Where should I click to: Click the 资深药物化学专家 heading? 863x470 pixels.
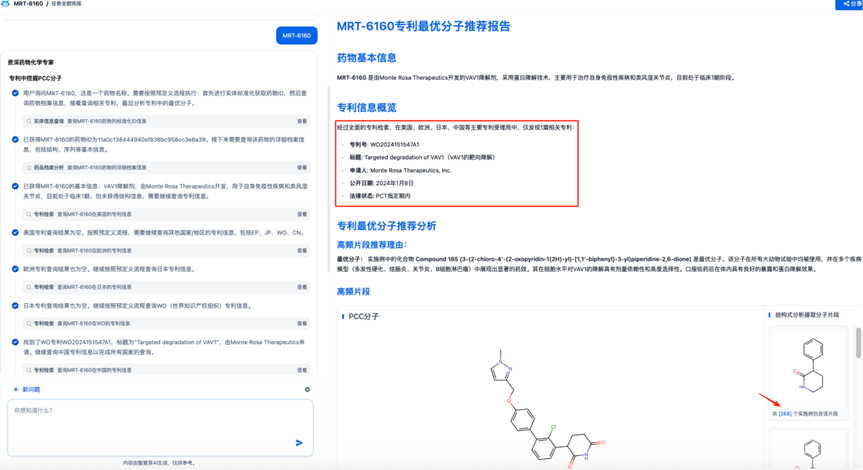(x=30, y=62)
